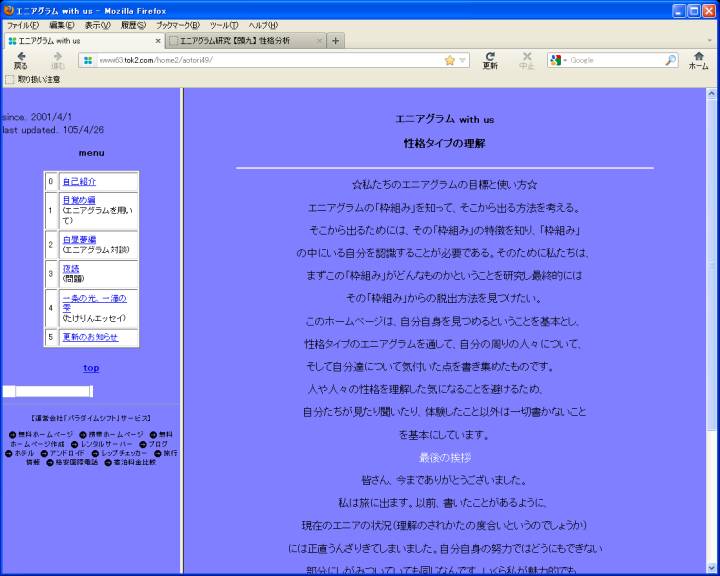720x576 pixels.
Task: Open the address bar history dropdown arrow
Action: (463, 60)
